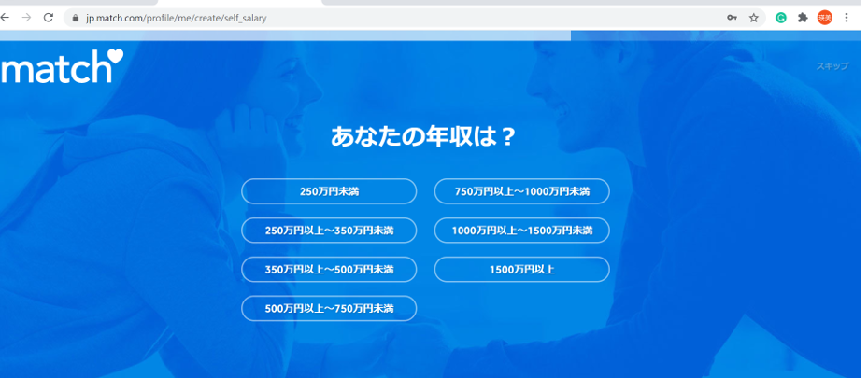Viewport: 868px width, 378px height.
Task: Pick 1000万円以上～1500万円未満 option
Action: (522, 231)
